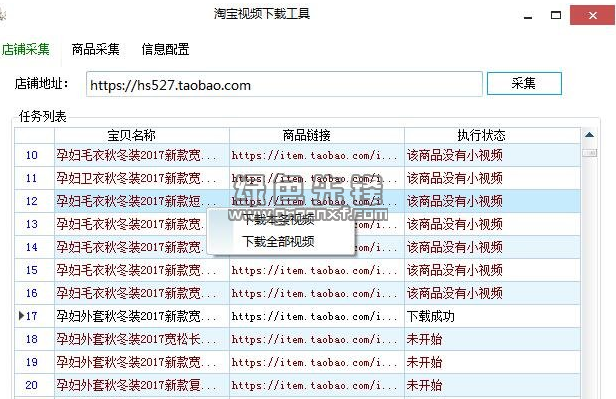The width and height of the screenshot is (616, 399).
Task: Click the 未开始 status in row 19
Action: [424, 362]
